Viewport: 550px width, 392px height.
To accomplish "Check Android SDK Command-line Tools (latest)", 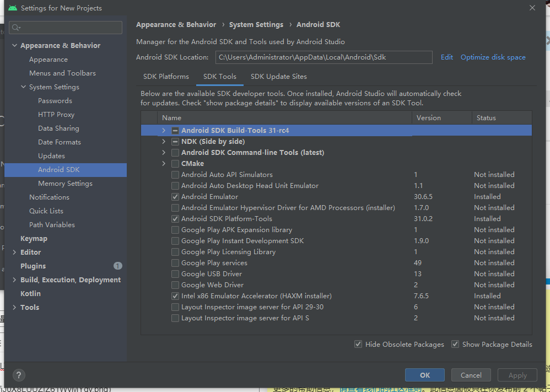I will pos(175,153).
